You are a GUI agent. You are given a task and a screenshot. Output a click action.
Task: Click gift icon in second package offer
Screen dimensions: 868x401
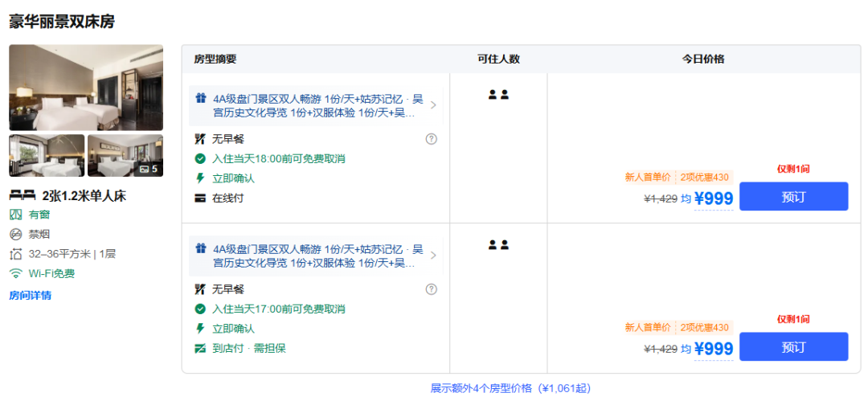click(201, 248)
